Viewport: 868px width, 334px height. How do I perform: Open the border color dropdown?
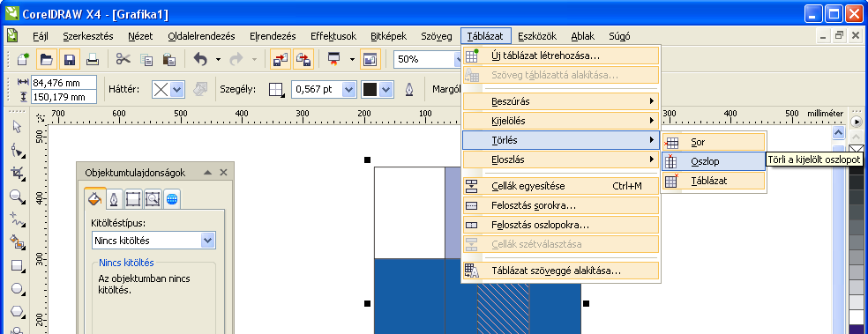click(386, 90)
